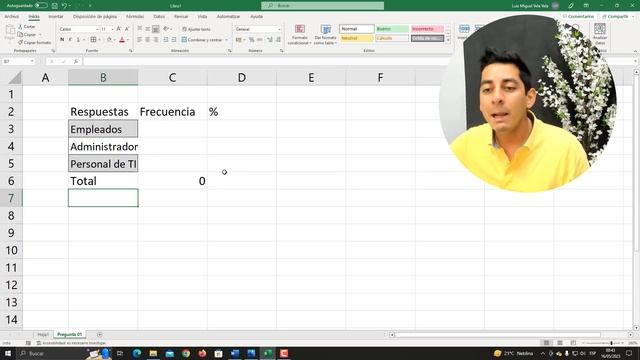Click the Save (Guardar) icon

[55, 6]
